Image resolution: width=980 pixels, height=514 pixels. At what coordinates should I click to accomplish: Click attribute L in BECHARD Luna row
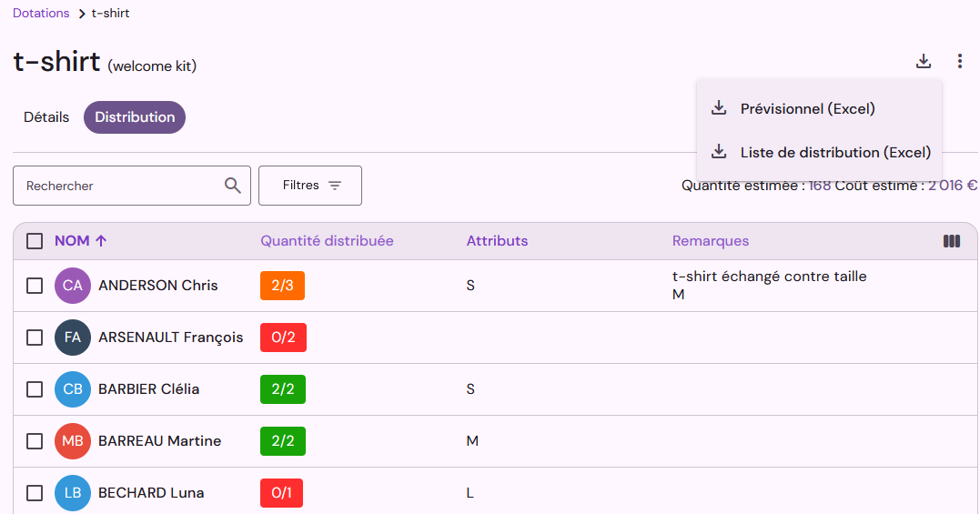470,493
